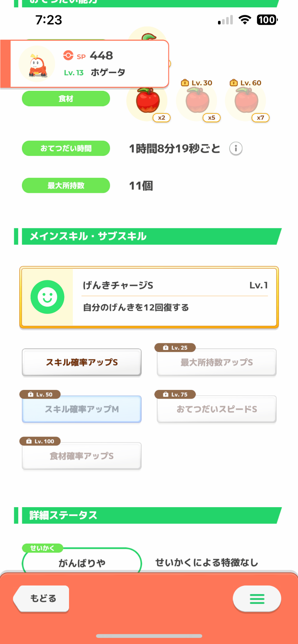This screenshot has width=298, height=644.
Task: Select the locked スキル確率アップM sub skill
Action: tap(82, 409)
